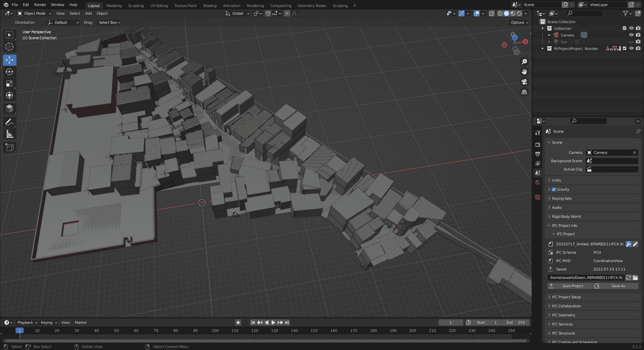
Task: Open the Render menu
Action: [x=40, y=5]
